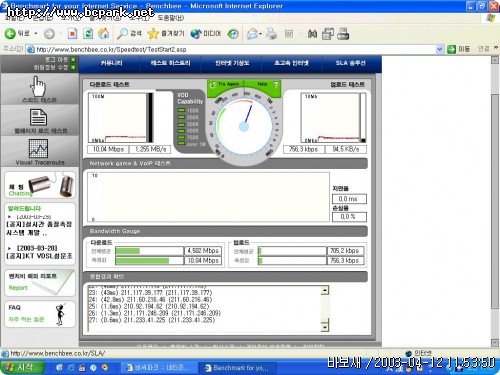Open the Search magnifier in toolbar
Image resolution: width=500 pixels, height=375 pixels.
(x=123, y=33)
